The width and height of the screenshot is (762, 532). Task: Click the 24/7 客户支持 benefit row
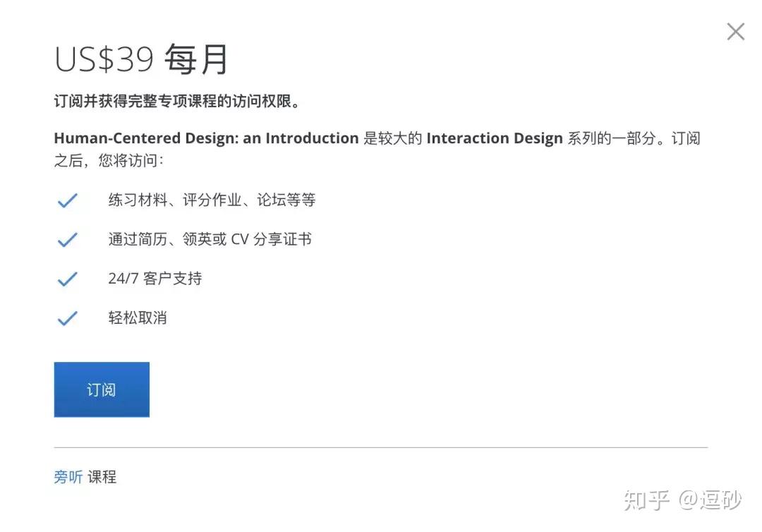pyautogui.click(x=155, y=279)
